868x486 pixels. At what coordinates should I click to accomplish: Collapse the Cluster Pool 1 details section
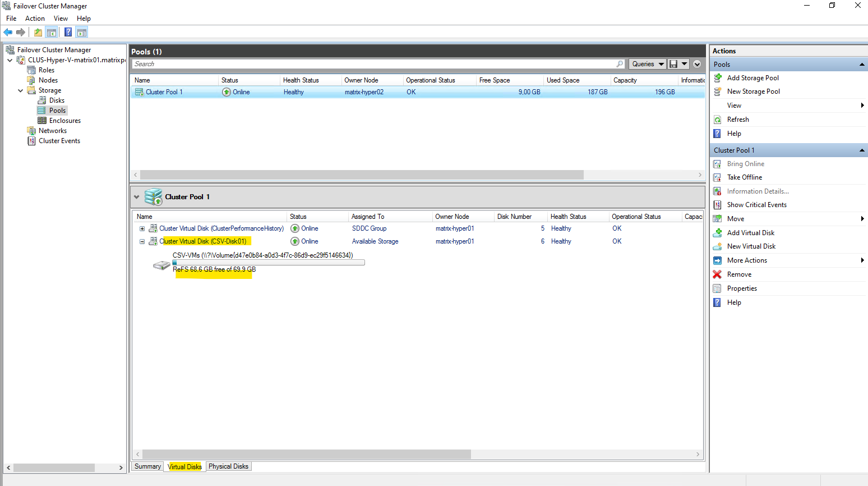pyautogui.click(x=136, y=197)
